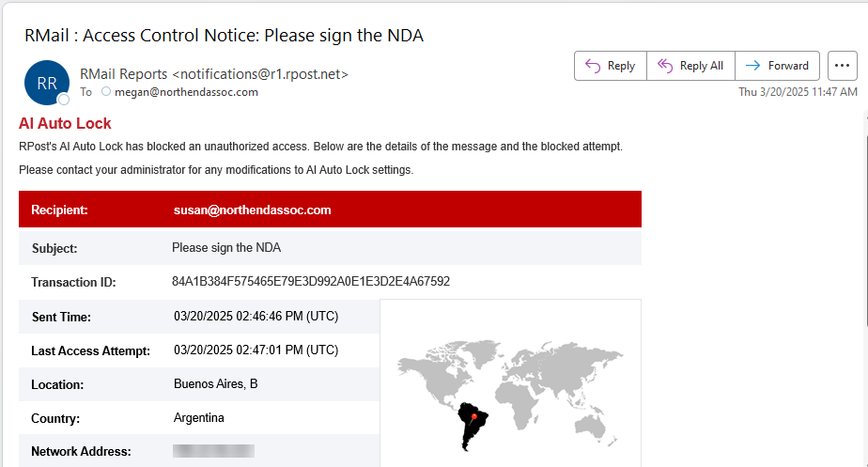Image resolution: width=868 pixels, height=467 pixels.
Task: Open the more actions ellipsis menu
Action: 842,66
